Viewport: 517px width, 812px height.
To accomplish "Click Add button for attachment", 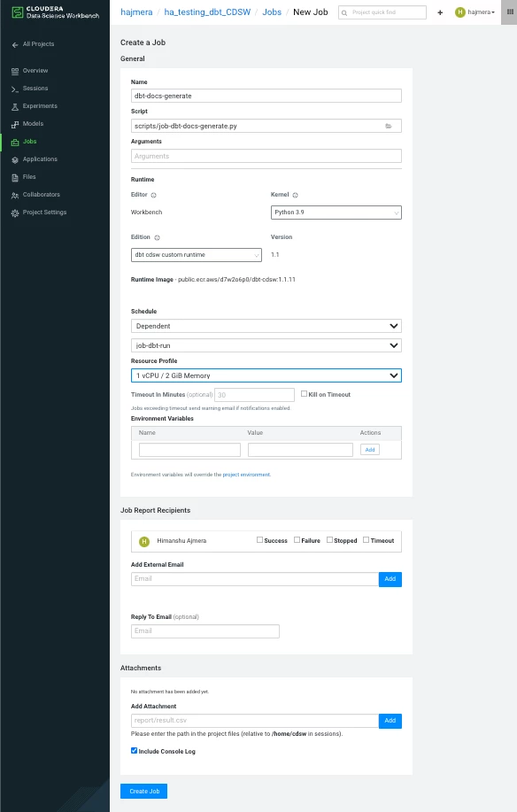I will pos(390,721).
